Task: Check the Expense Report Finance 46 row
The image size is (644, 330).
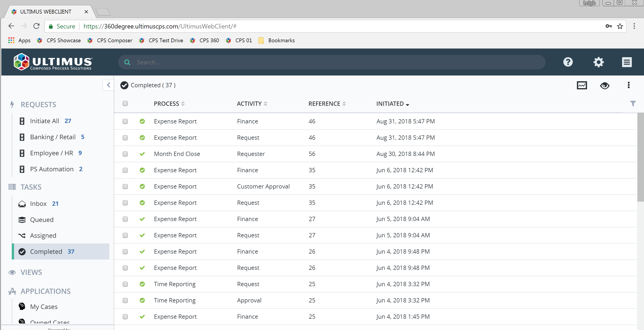Action: coord(125,121)
